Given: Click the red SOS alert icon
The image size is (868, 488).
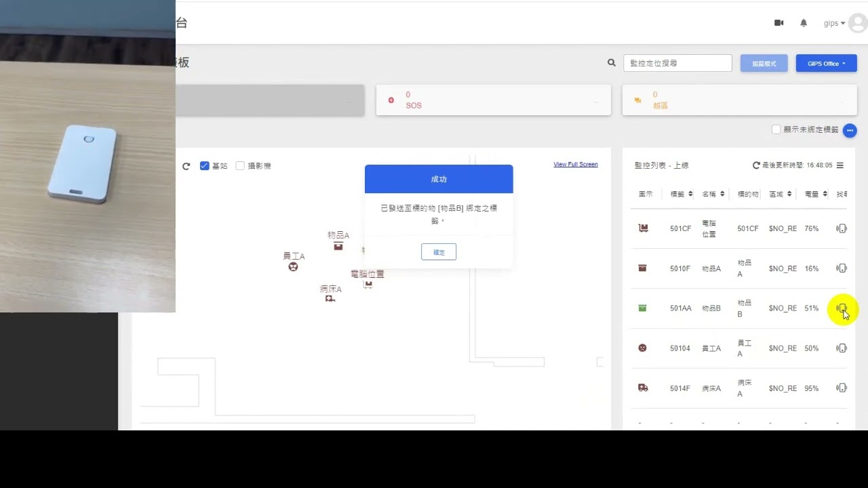Looking at the screenshot, I should coord(391,100).
